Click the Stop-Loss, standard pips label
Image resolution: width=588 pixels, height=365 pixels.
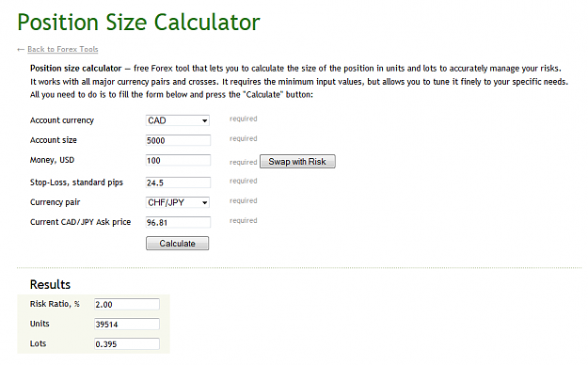76,182
